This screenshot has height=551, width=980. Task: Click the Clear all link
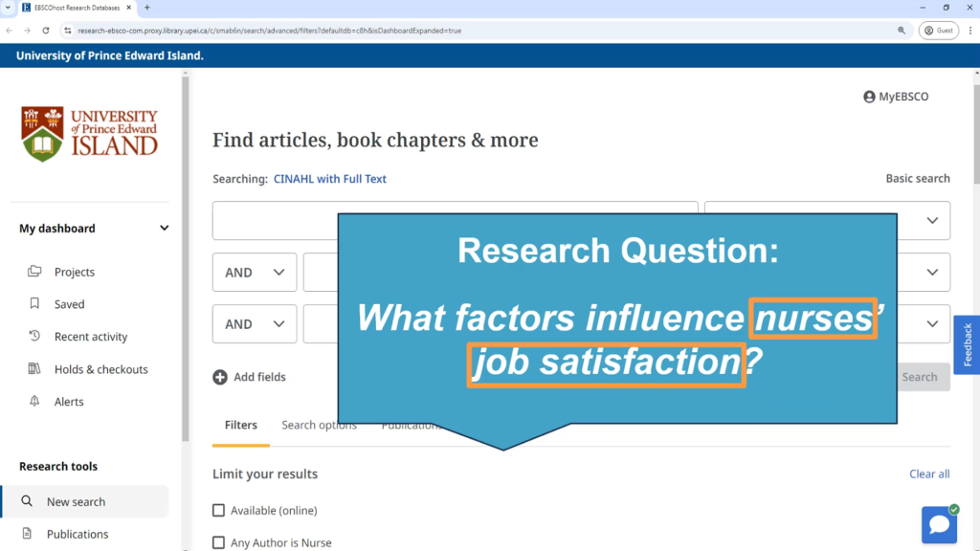tap(928, 474)
